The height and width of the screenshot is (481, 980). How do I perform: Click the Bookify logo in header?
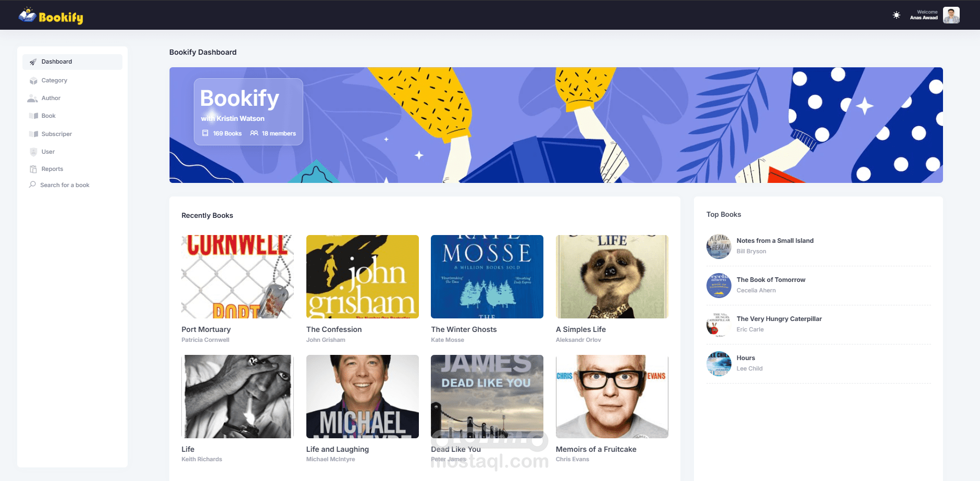51,16
